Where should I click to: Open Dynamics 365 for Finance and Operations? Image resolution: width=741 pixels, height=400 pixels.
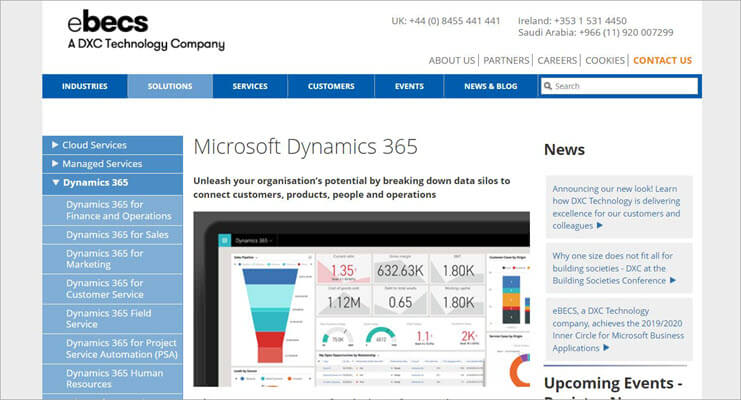click(x=112, y=210)
